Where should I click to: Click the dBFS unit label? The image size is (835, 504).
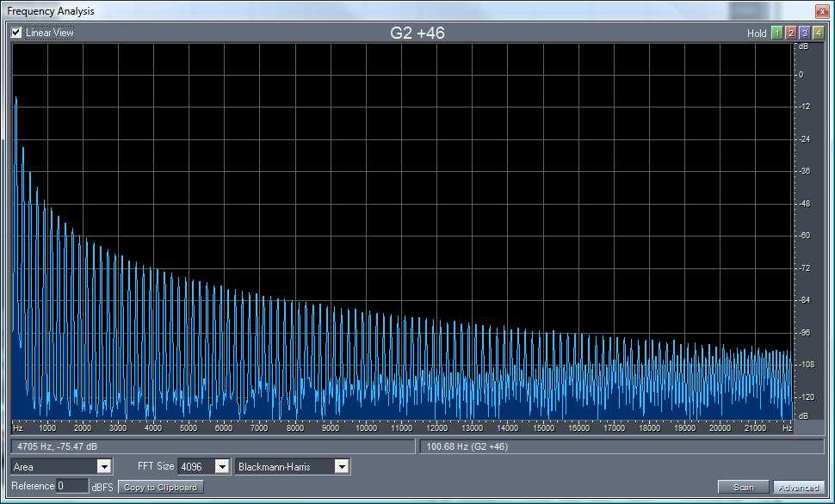(102, 487)
